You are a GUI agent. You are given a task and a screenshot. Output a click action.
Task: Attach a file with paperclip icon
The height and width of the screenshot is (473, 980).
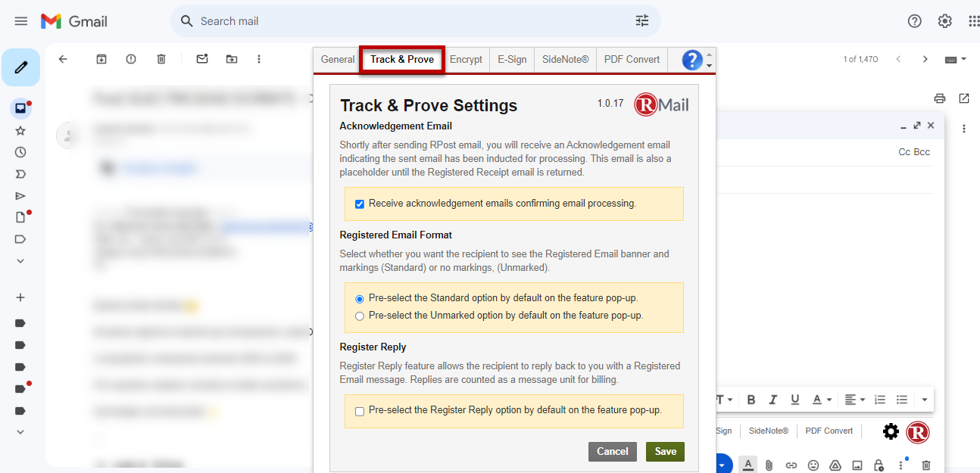point(769,465)
